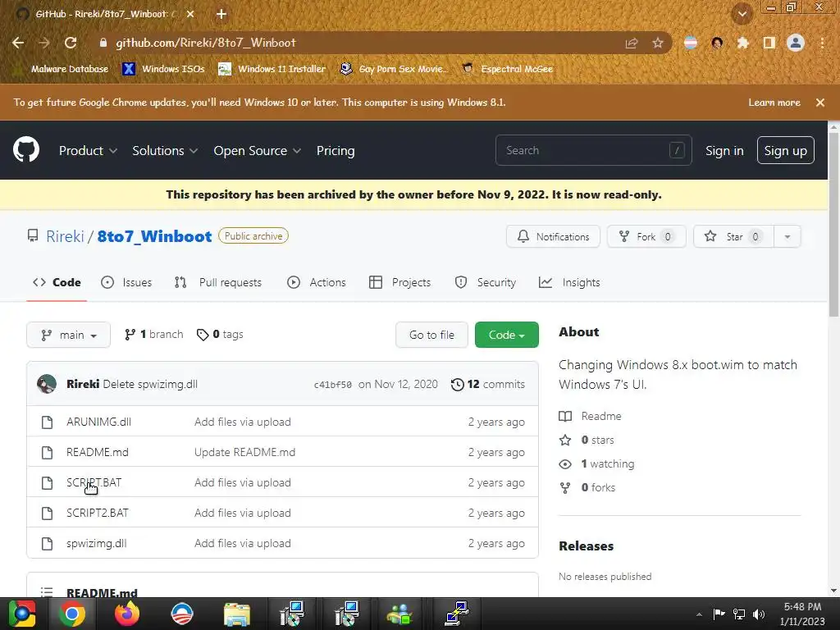Switch to the Actions tab
Image resolution: width=840 pixels, height=630 pixels.
point(317,282)
